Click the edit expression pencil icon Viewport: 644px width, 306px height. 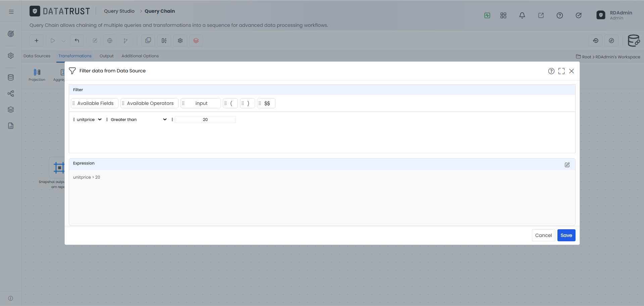pyautogui.click(x=567, y=165)
